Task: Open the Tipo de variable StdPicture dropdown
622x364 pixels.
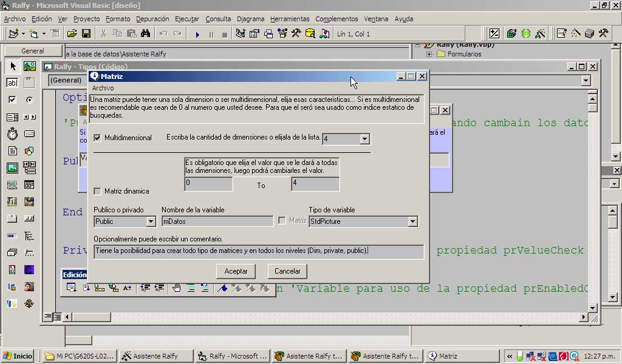Action: tap(412, 221)
